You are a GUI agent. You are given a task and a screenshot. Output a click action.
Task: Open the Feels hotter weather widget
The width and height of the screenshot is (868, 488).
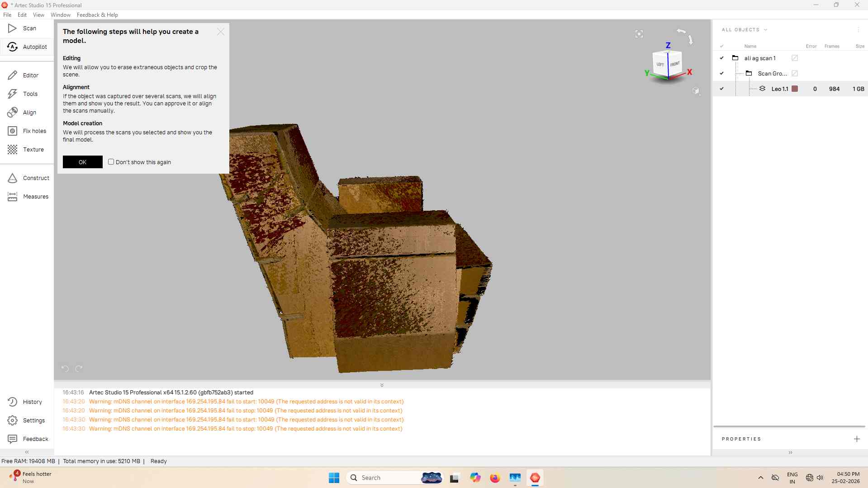click(31, 478)
